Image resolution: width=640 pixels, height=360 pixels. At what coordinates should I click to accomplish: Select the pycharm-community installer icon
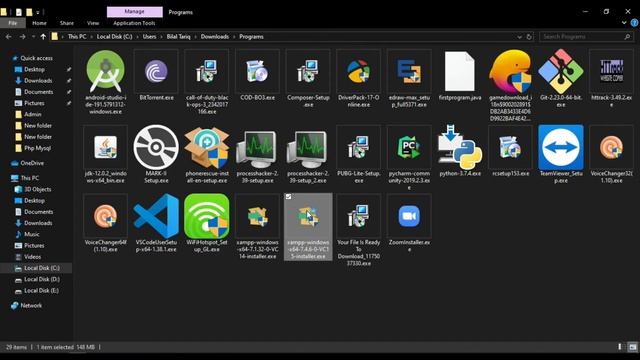point(409,147)
